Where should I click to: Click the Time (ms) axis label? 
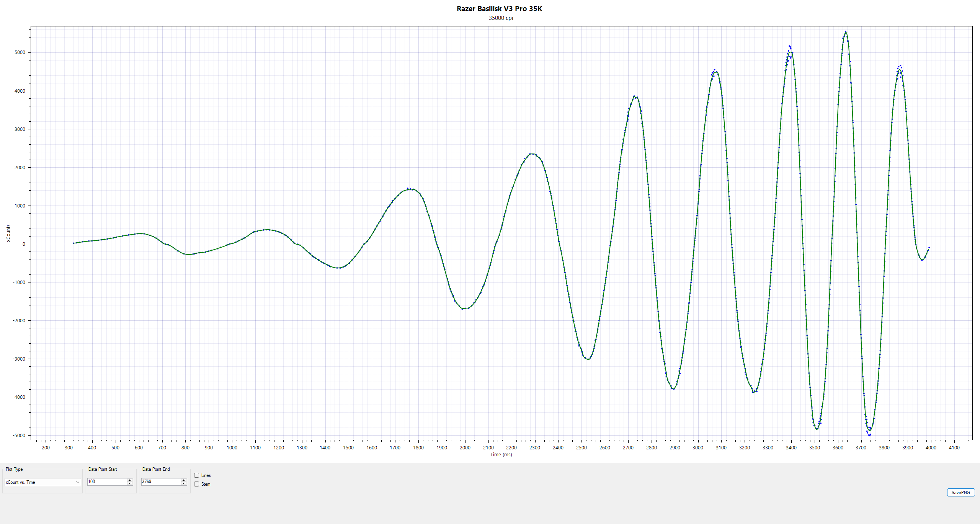(501, 455)
